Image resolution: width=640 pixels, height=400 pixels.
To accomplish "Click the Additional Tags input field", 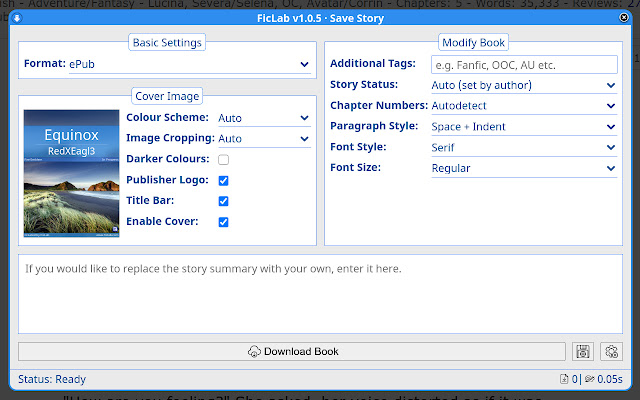I will point(524,64).
